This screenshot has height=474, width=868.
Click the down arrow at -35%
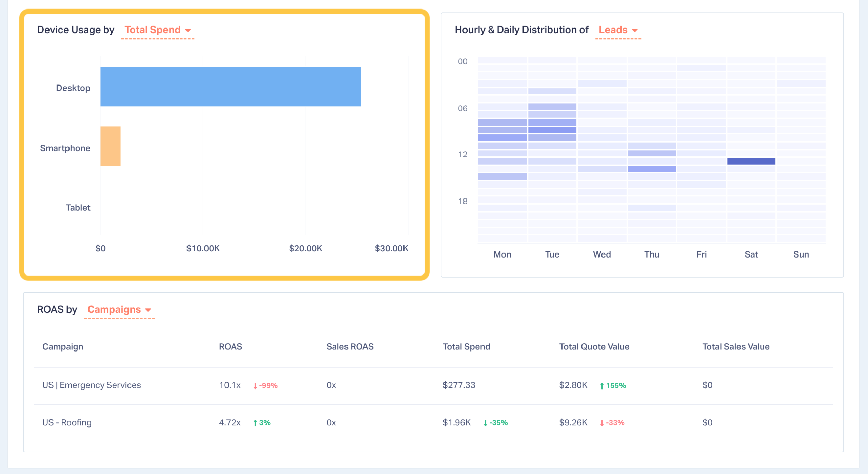tap(485, 423)
